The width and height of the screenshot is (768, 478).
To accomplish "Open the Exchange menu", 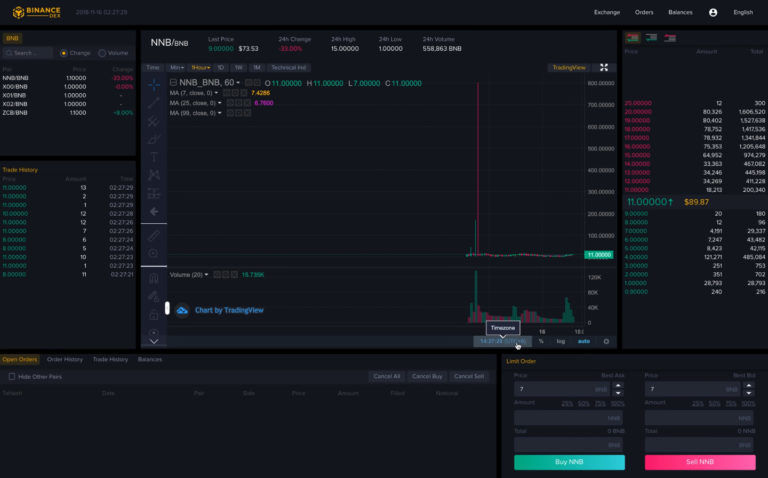I will click(x=607, y=12).
